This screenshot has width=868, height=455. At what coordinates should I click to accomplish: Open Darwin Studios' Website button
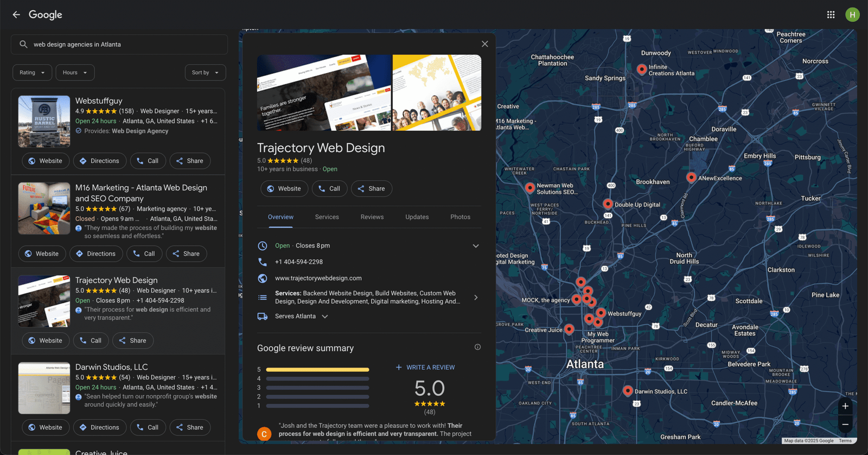tap(46, 427)
